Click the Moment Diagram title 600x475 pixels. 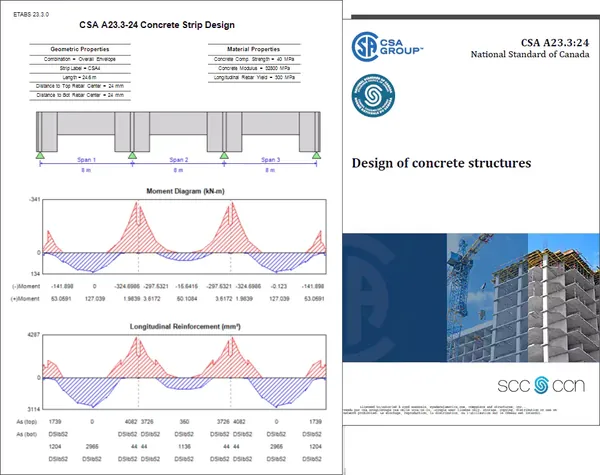pyautogui.click(x=185, y=191)
